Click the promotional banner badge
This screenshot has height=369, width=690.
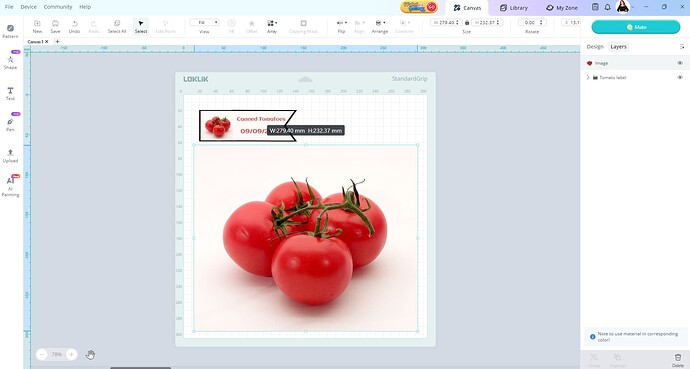tap(419, 7)
